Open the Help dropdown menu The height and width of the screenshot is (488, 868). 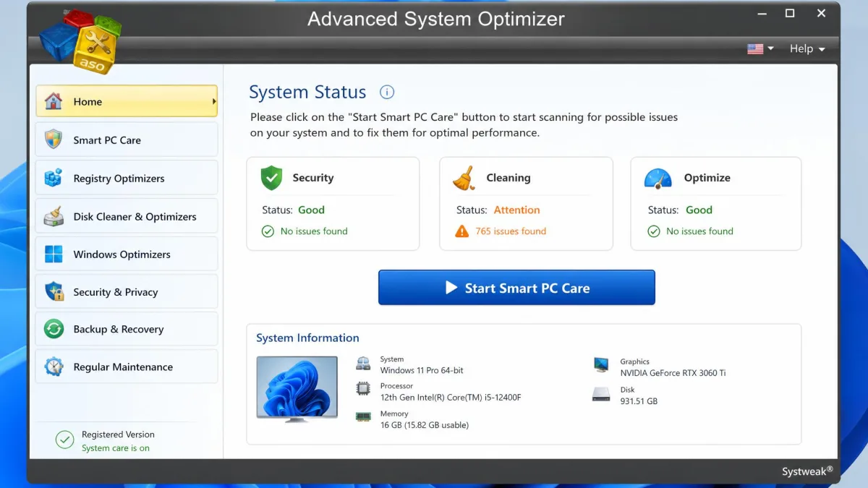tap(807, 48)
